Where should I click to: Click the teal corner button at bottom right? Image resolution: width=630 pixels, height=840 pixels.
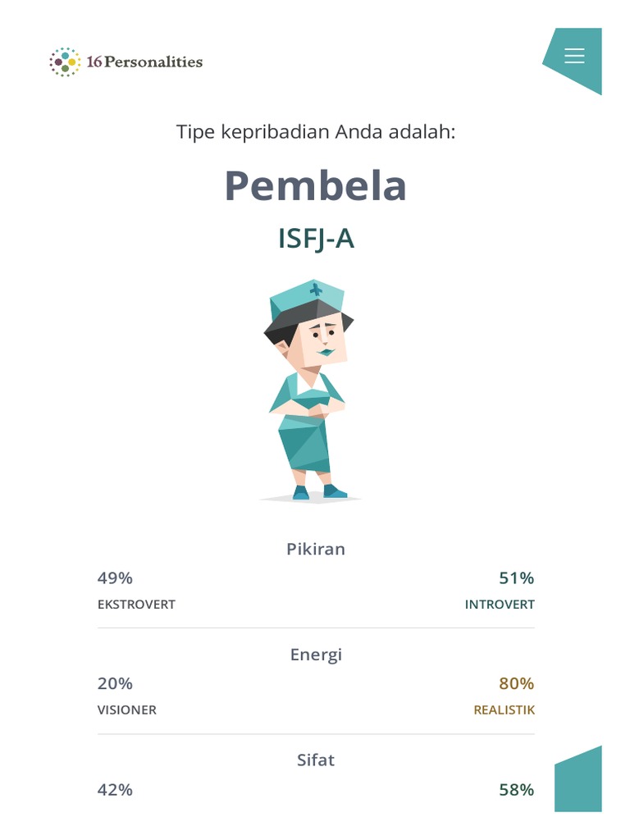[581, 781]
